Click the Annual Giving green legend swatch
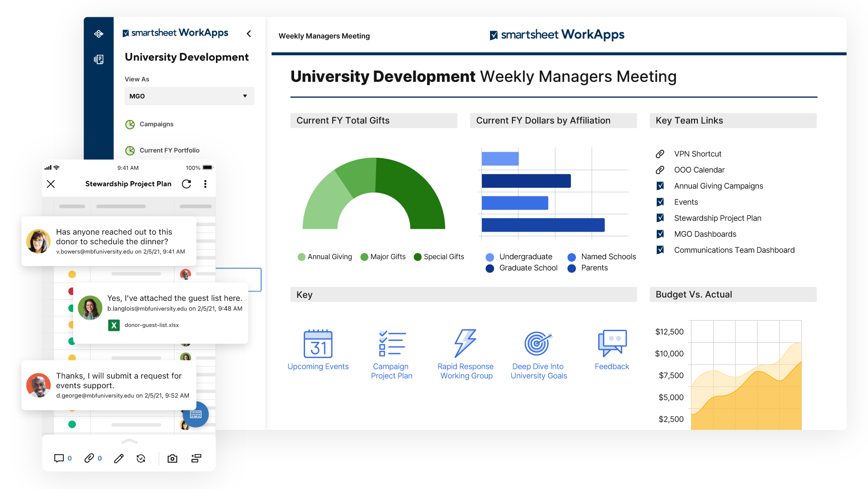This screenshot has width=868, height=489. [301, 257]
